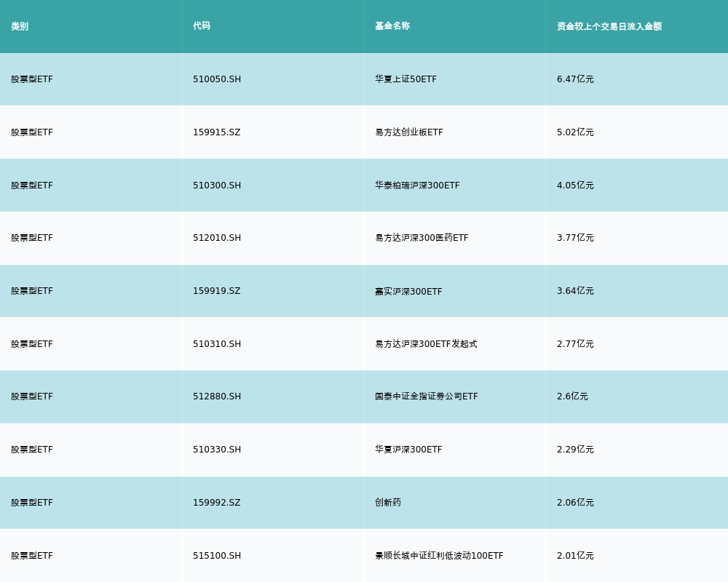
Task: Select 股票型ETF in the 515100.SH row
Action: [x=32, y=556]
